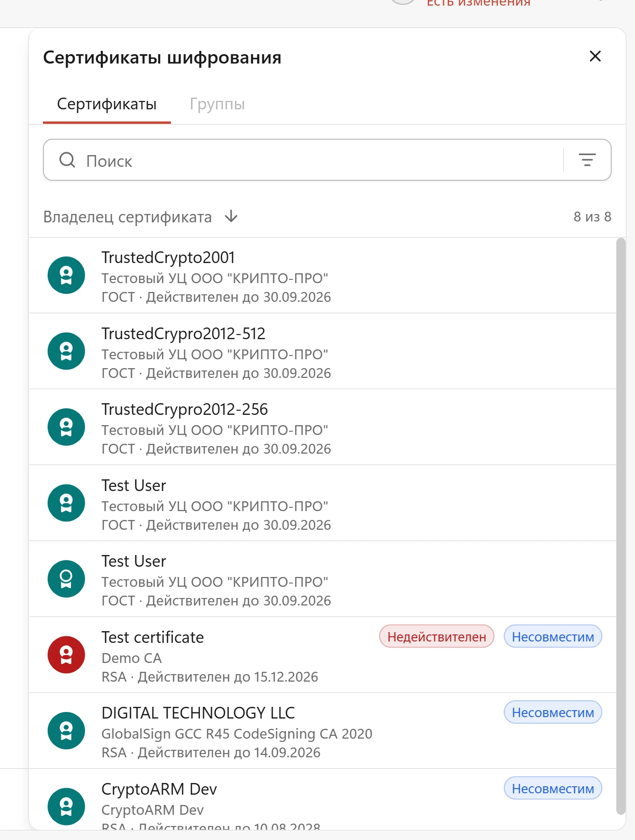Screen dimensions: 635x840
Task: Open the filter options icon
Action: point(587,160)
